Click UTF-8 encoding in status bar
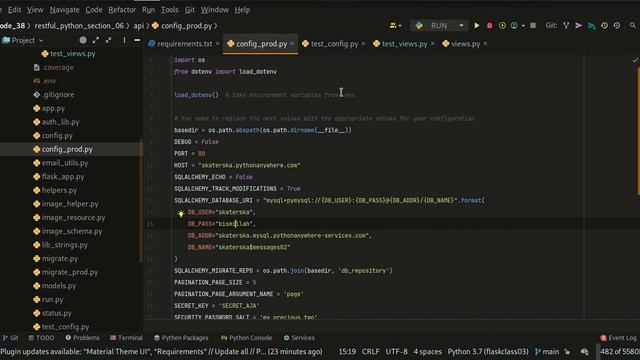 pyautogui.click(x=397, y=352)
